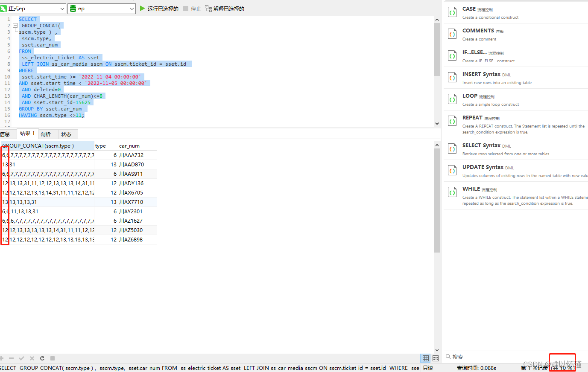Open the 正式ep connection dropdown
The image size is (588, 372).
point(33,9)
